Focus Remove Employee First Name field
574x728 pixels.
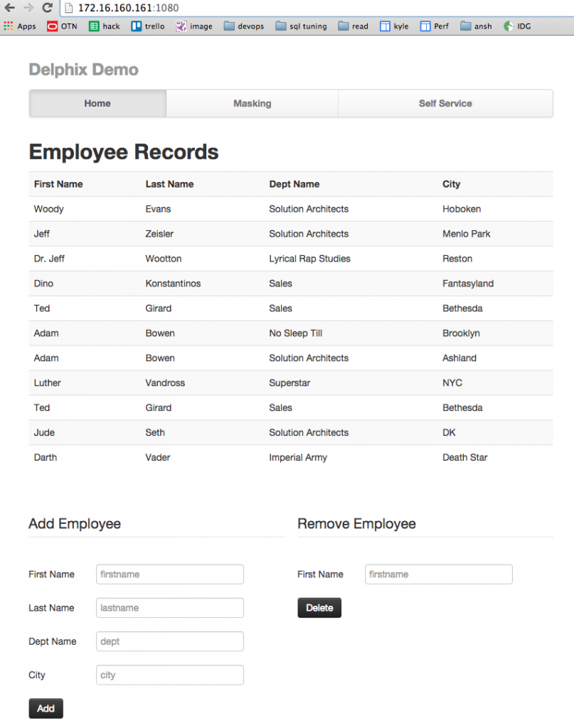(x=438, y=574)
